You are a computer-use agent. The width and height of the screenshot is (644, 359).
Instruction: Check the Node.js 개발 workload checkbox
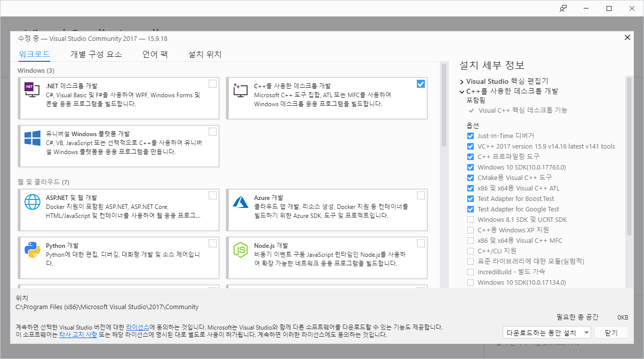(421, 243)
